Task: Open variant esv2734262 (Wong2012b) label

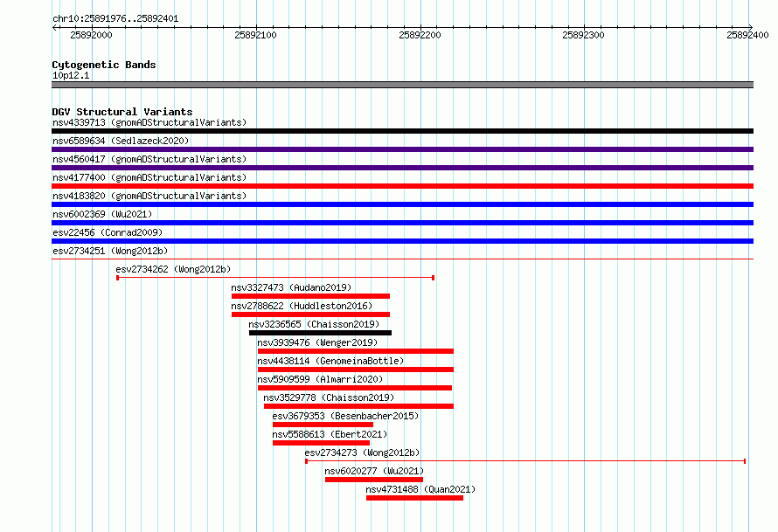Action: pos(173,269)
